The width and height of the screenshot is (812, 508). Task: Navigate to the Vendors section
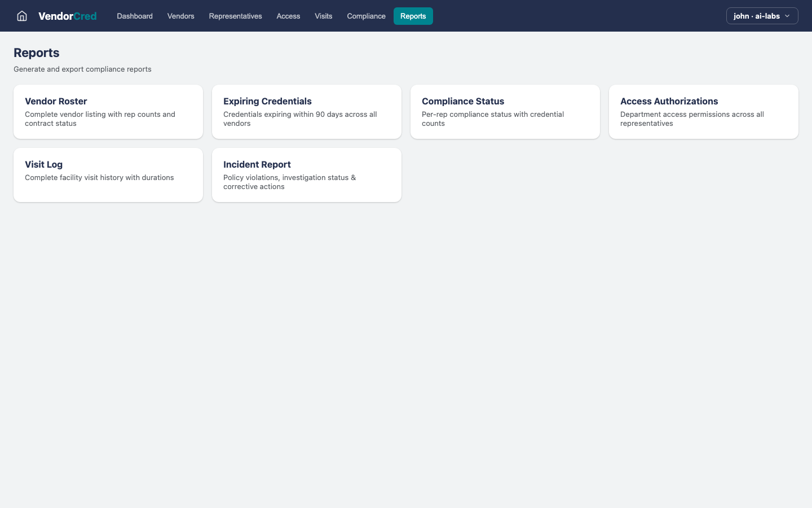pyautogui.click(x=180, y=16)
